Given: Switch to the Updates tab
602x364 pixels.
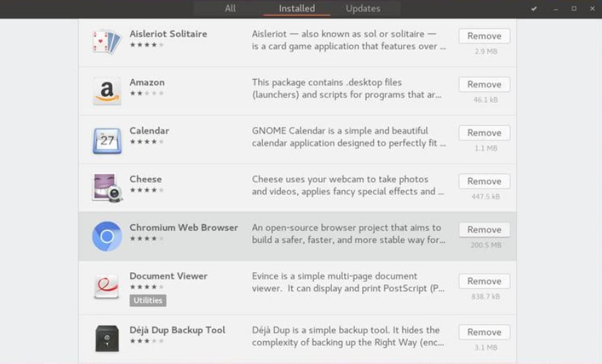Looking at the screenshot, I should tap(363, 9).
